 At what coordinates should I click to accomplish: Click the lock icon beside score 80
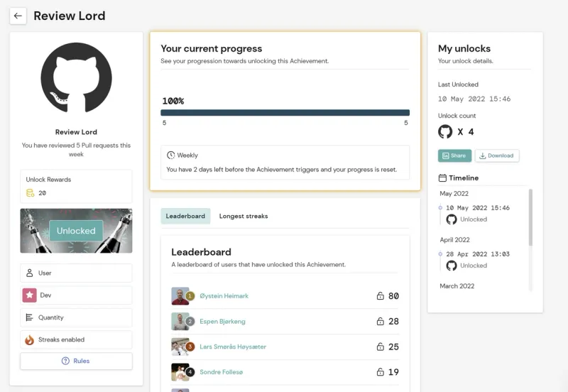coord(380,296)
